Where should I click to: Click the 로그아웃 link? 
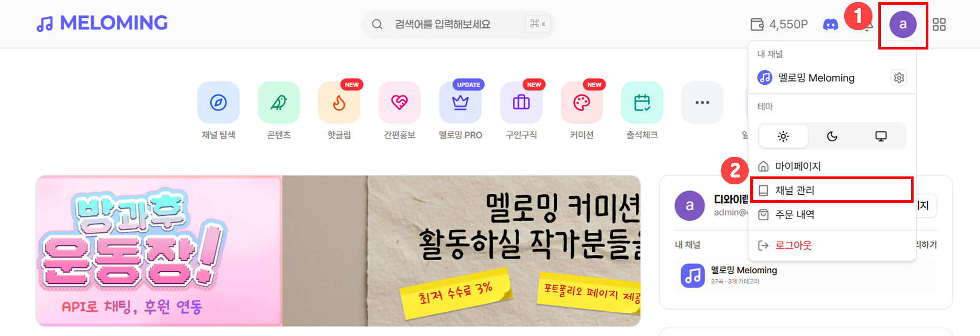tap(793, 245)
